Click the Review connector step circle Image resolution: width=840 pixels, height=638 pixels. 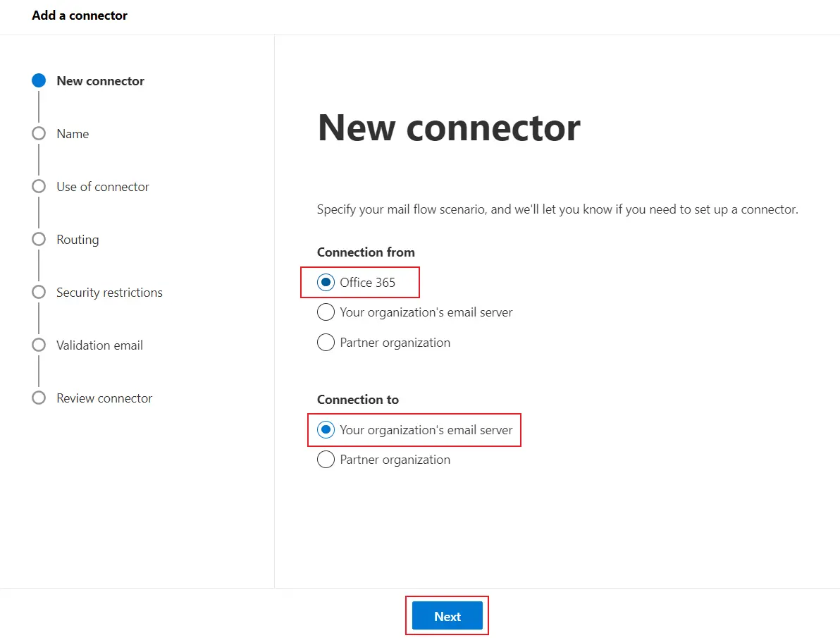pyautogui.click(x=39, y=398)
